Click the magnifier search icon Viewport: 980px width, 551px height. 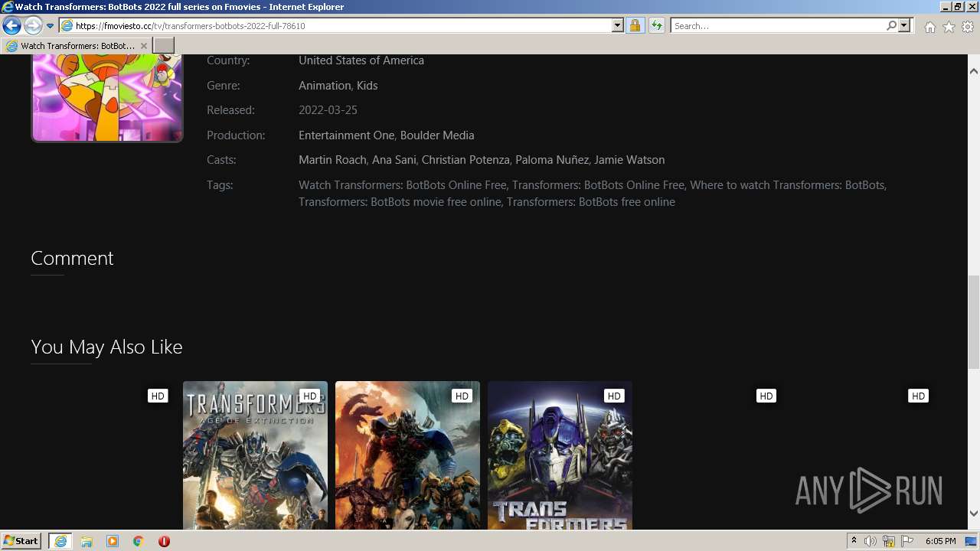(891, 25)
